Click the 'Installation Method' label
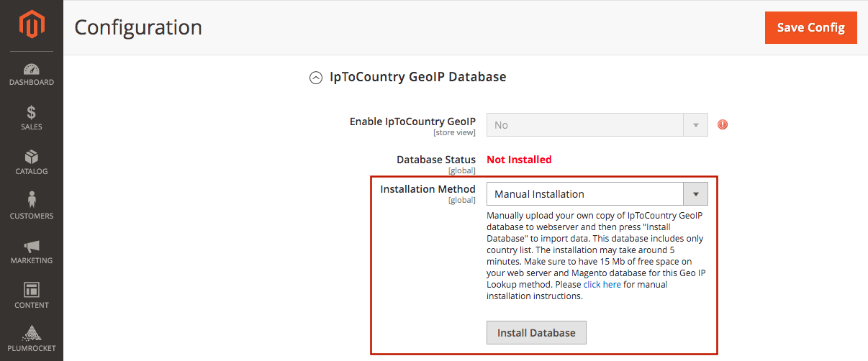This screenshot has width=868, height=361. point(428,189)
